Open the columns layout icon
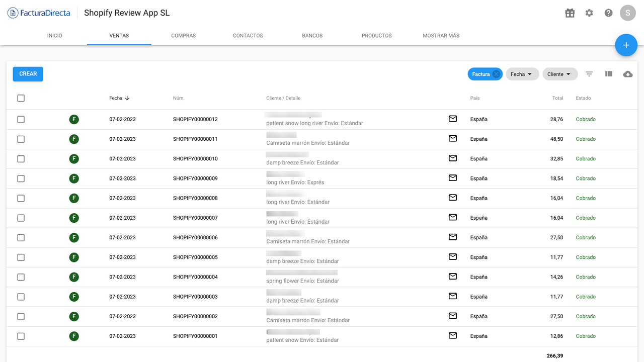The height and width of the screenshot is (362, 644). pyautogui.click(x=609, y=74)
